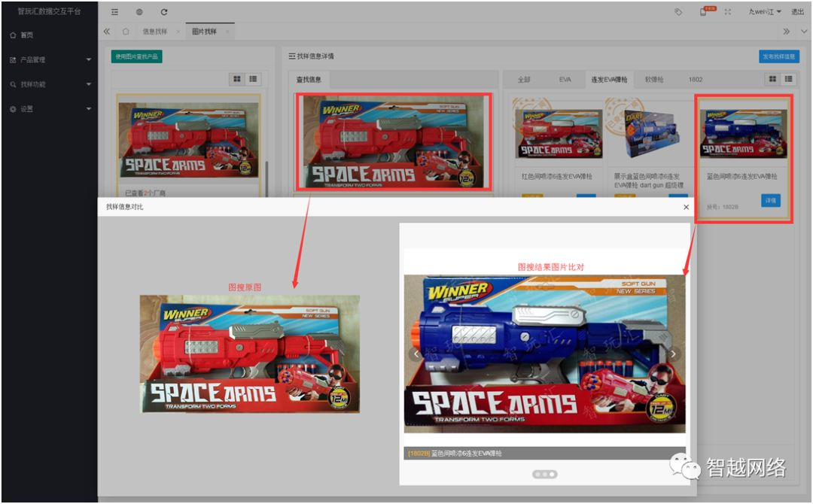Switch left panel to list view

click(253, 79)
